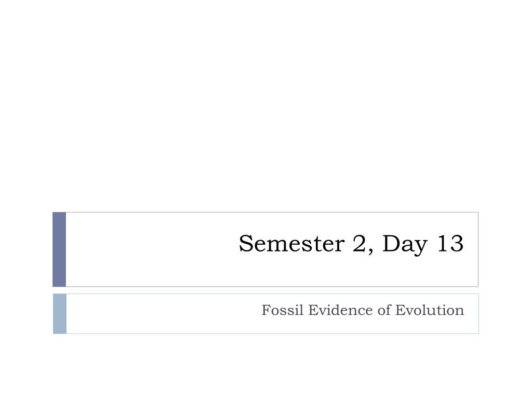
Task: Click the comma after the 2 in title
Action: pyautogui.click(x=370, y=251)
